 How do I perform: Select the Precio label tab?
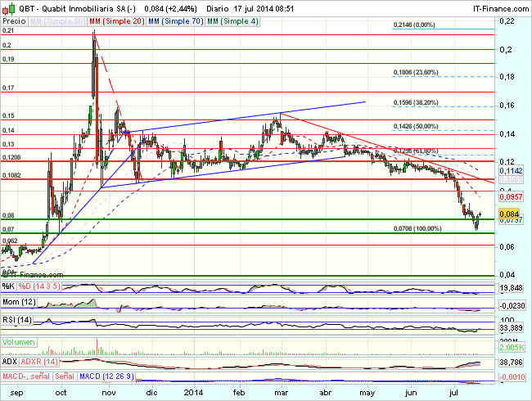[x=15, y=19]
